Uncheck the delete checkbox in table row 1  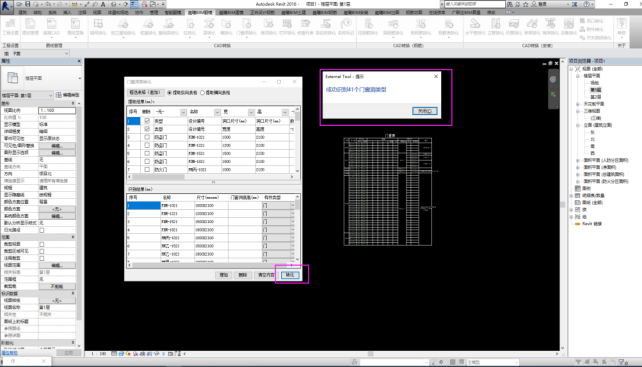(x=147, y=121)
